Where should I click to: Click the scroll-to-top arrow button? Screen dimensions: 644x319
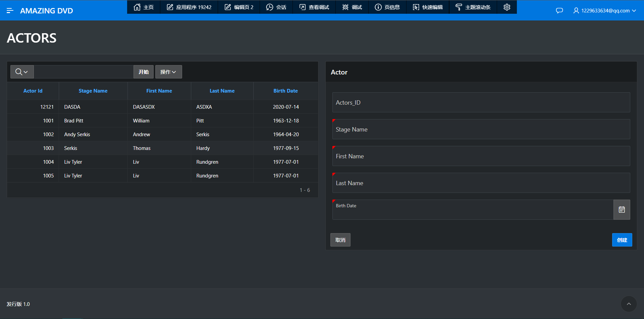pyautogui.click(x=629, y=304)
